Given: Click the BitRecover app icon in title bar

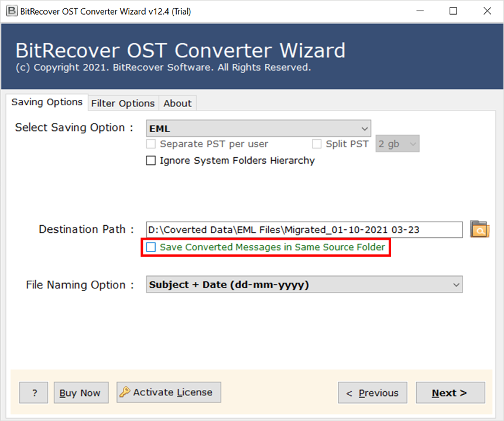Looking at the screenshot, I should point(9,11).
